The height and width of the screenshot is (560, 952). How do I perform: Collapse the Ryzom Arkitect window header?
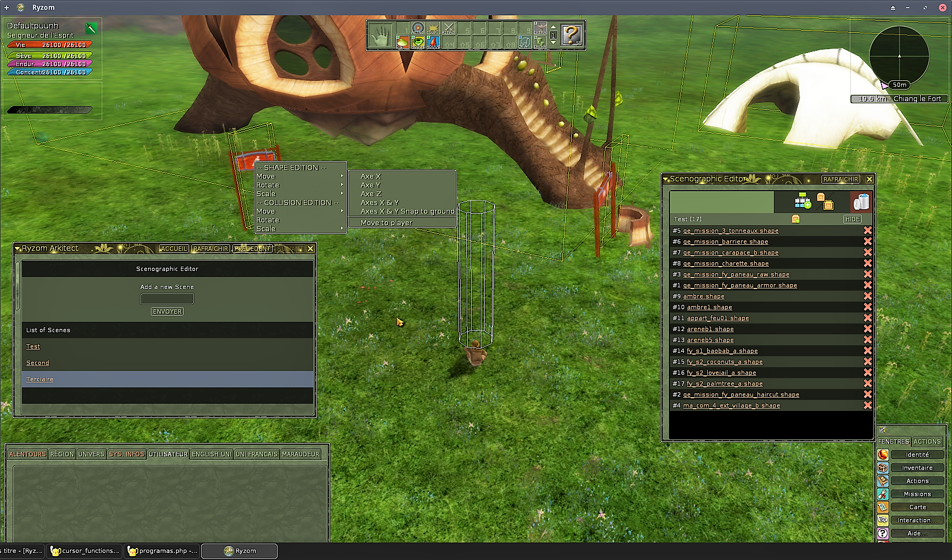(x=17, y=249)
